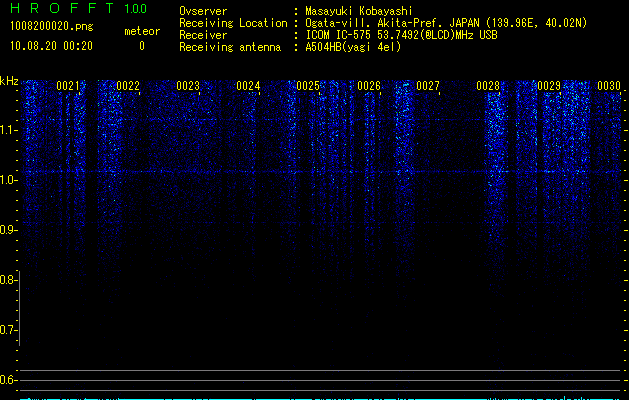Click the 1.0 frequency axis label
The image size is (629, 400).
[x=8, y=180]
